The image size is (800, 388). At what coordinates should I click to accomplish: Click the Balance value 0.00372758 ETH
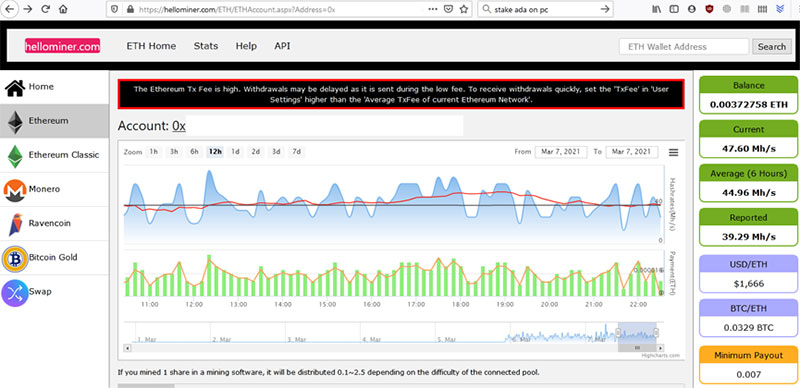(x=748, y=106)
